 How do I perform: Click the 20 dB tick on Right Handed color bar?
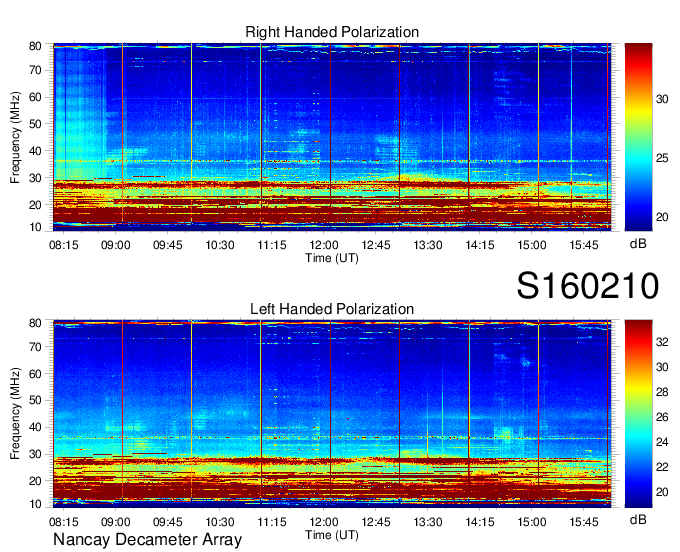tap(662, 217)
